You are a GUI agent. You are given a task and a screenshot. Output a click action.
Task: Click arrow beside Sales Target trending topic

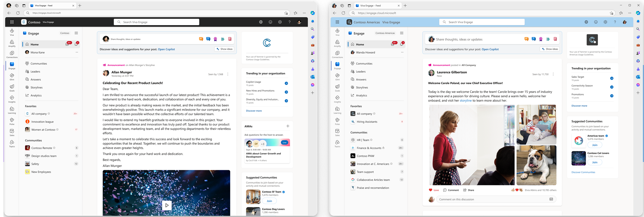[612, 78]
